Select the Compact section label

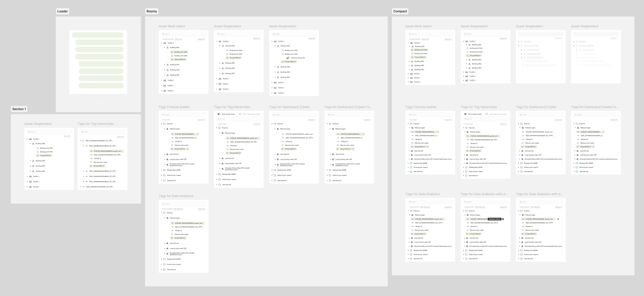(x=400, y=11)
